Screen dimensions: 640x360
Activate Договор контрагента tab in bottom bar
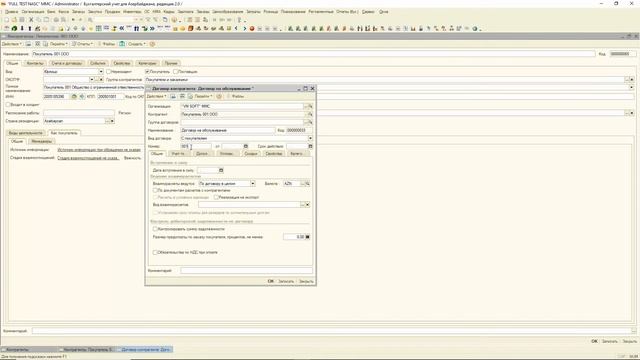pyautogui.click(x=145, y=350)
